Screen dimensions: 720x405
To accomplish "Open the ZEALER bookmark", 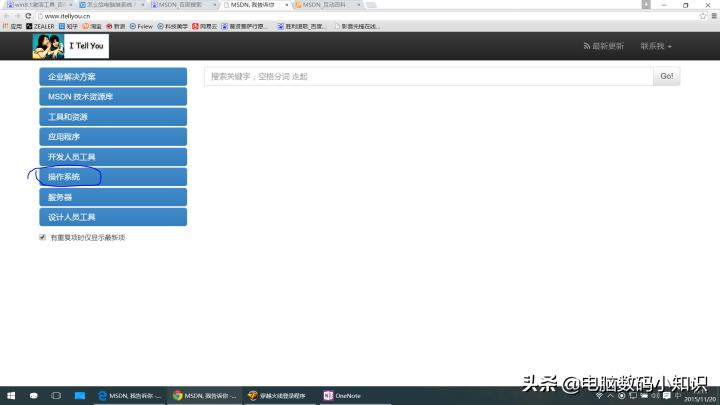I will (x=40, y=26).
